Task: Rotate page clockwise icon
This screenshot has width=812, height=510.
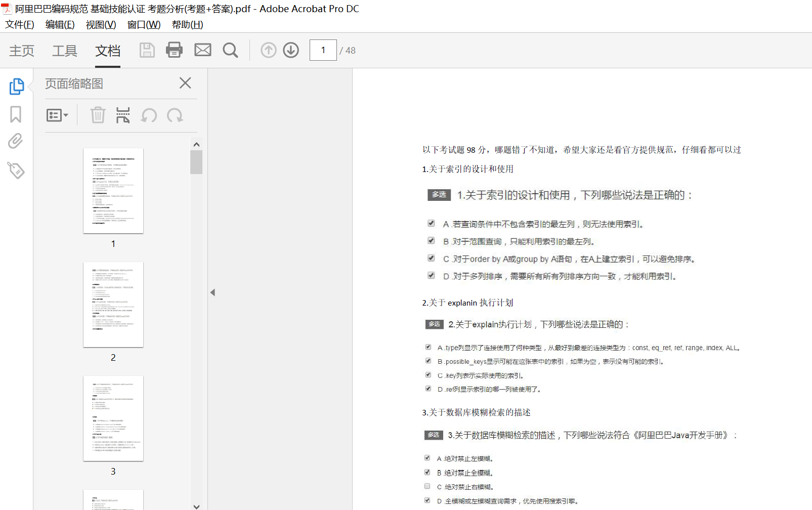Action: click(x=175, y=116)
